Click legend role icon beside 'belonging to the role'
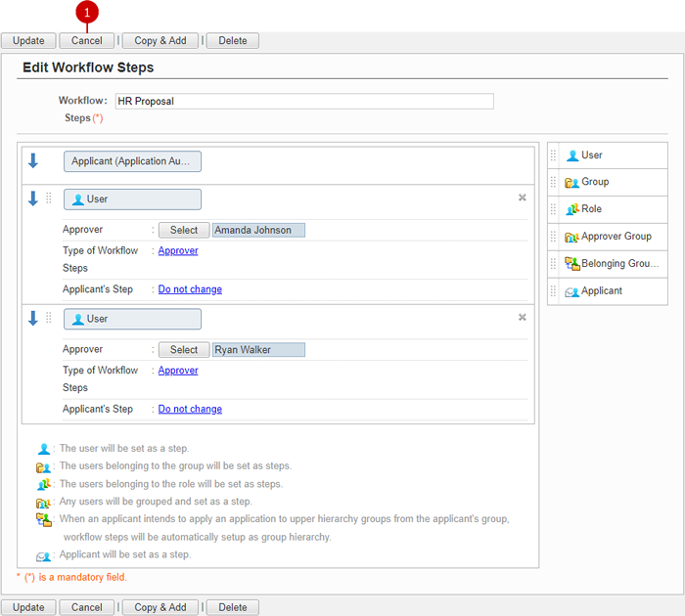This screenshot has width=685, height=616. [44, 484]
